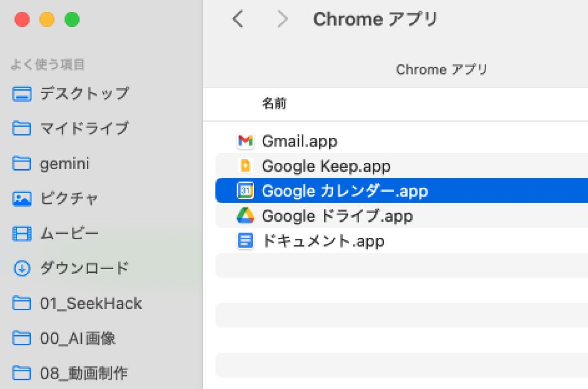Click the Google Calendar app icon
The image size is (588, 389).
(x=245, y=191)
